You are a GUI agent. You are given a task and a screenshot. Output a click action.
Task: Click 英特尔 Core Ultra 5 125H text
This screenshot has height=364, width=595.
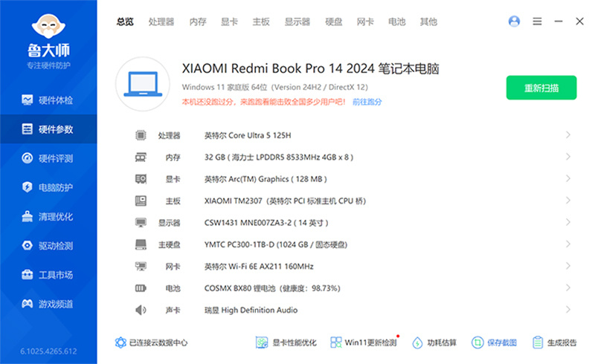tap(248, 135)
